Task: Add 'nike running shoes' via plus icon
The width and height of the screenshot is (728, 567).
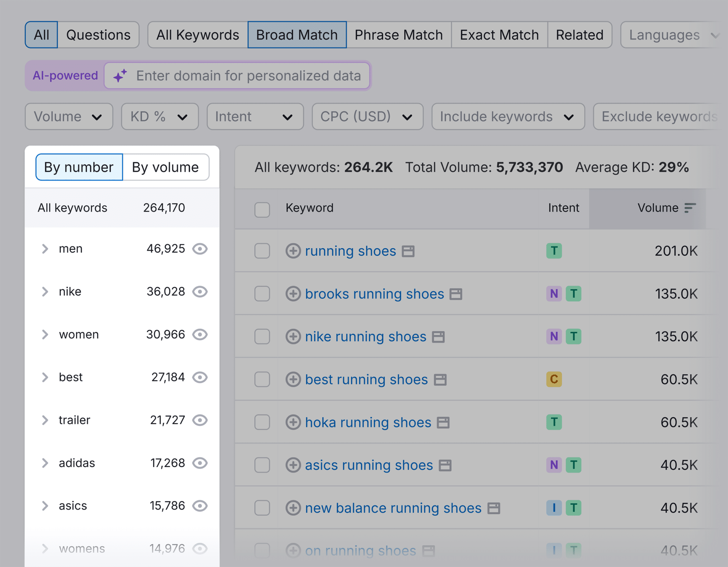Action: (x=293, y=337)
